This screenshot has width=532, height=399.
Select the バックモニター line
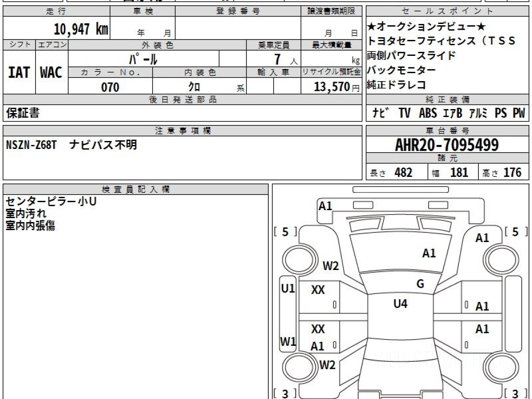(402, 70)
